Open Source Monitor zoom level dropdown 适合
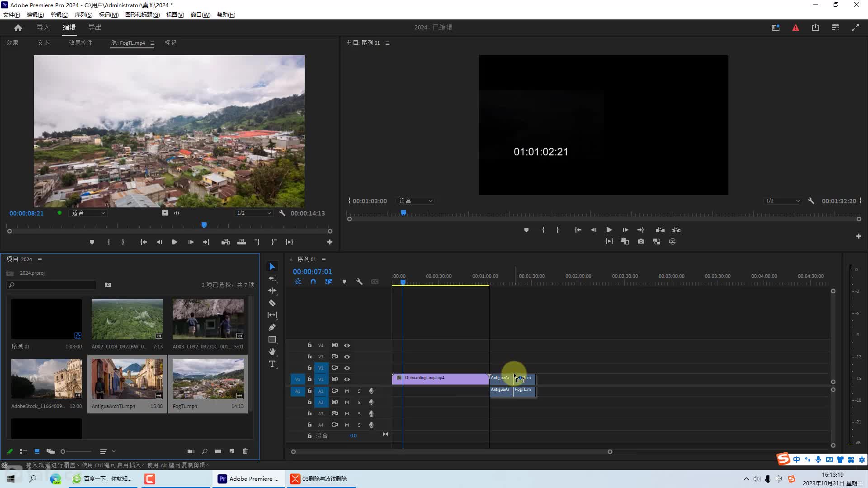Screen dimensions: 868x488 [x=88, y=213]
